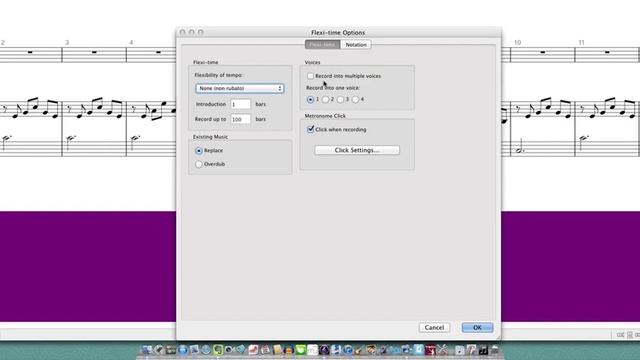Viewport: 640px width, 360px height.
Task: Open the black music-note icon in Dock
Action: click(483, 350)
